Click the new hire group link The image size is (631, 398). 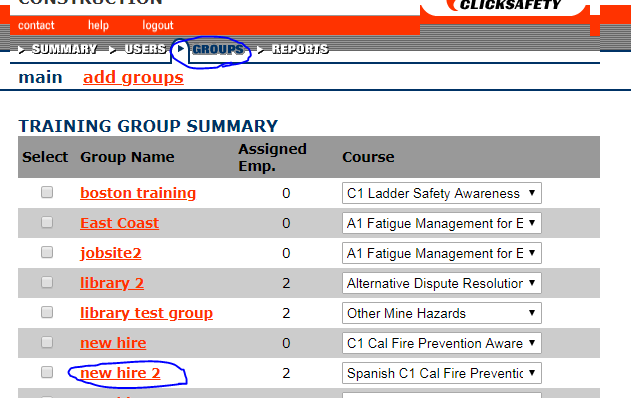pyautogui.click(x=113, y=343)
